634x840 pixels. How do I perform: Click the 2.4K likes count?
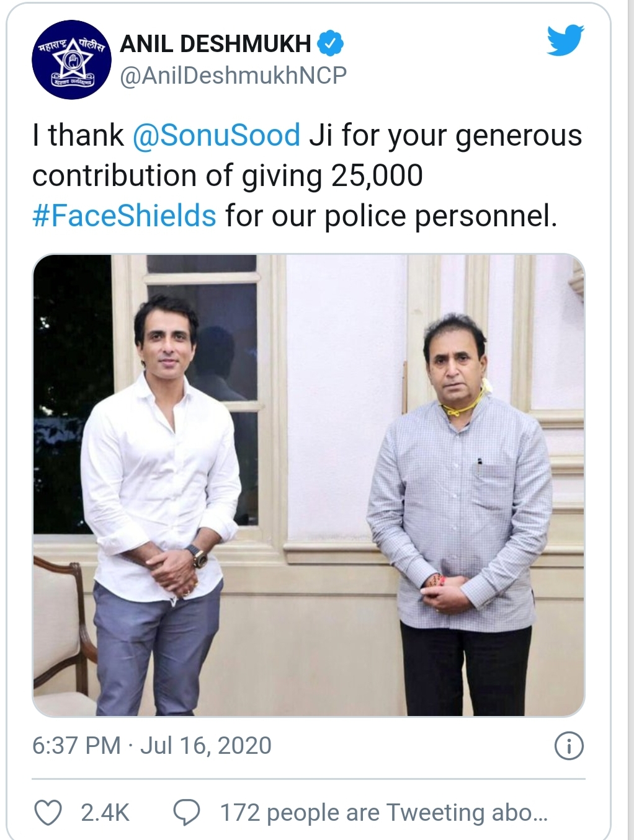tap(105, 812)
